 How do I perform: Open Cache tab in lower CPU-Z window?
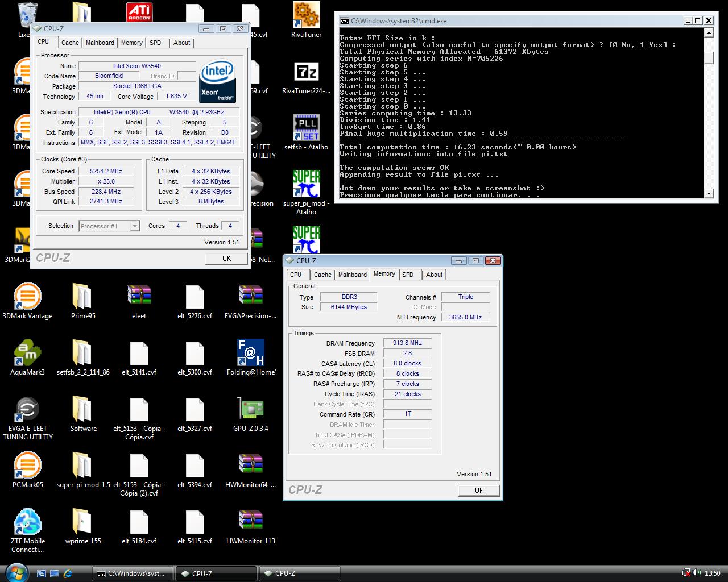click(x=322, y=275)
